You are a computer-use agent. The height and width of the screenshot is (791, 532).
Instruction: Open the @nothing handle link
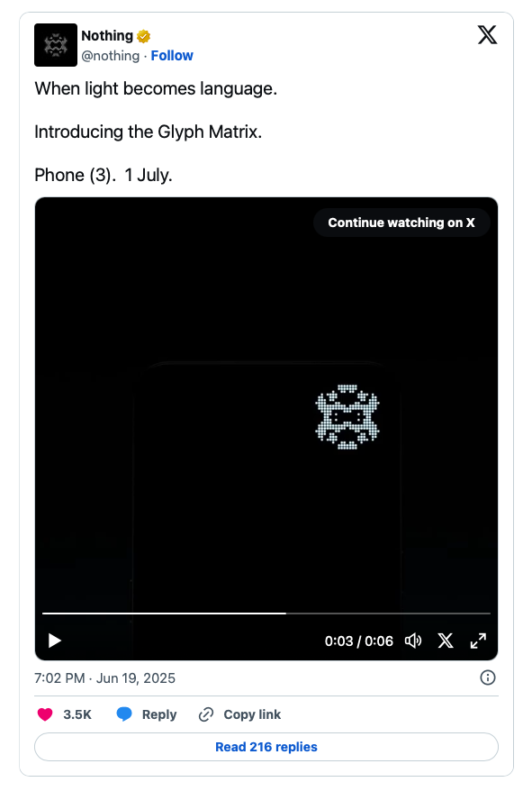pos(111,56)
